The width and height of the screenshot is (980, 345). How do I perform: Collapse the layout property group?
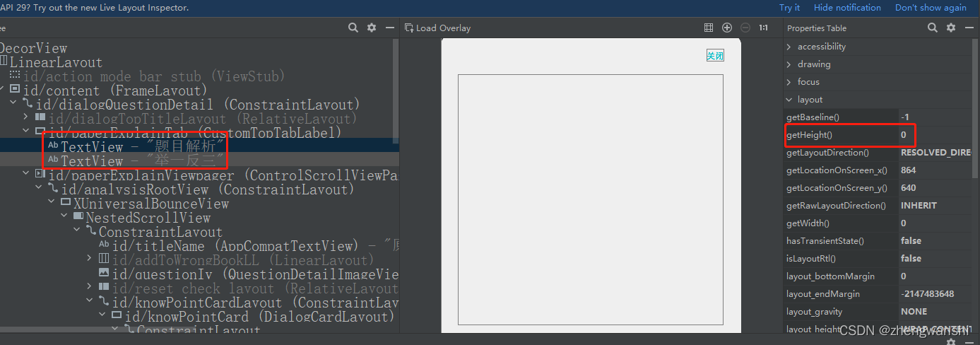click(x=789, y=100)
